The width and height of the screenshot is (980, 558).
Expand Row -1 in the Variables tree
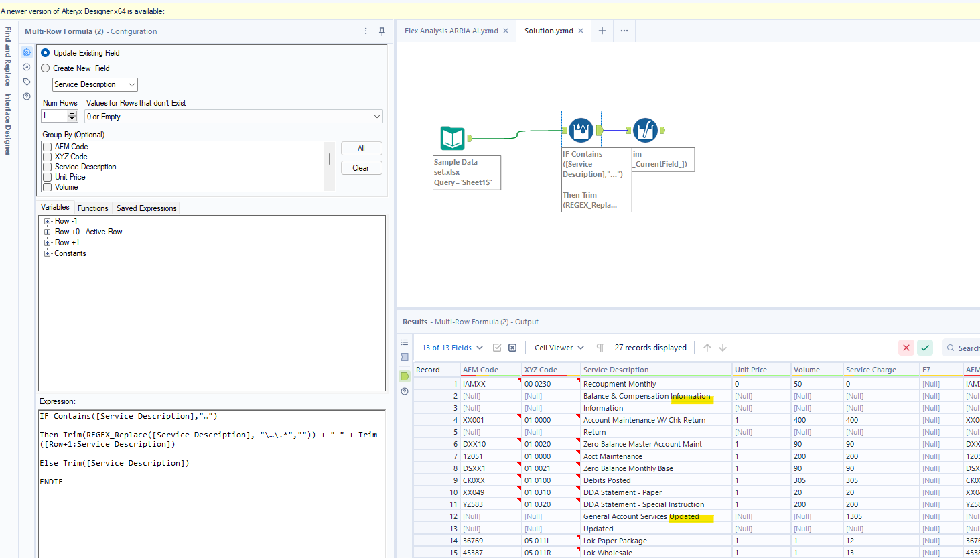click(47, 220)
